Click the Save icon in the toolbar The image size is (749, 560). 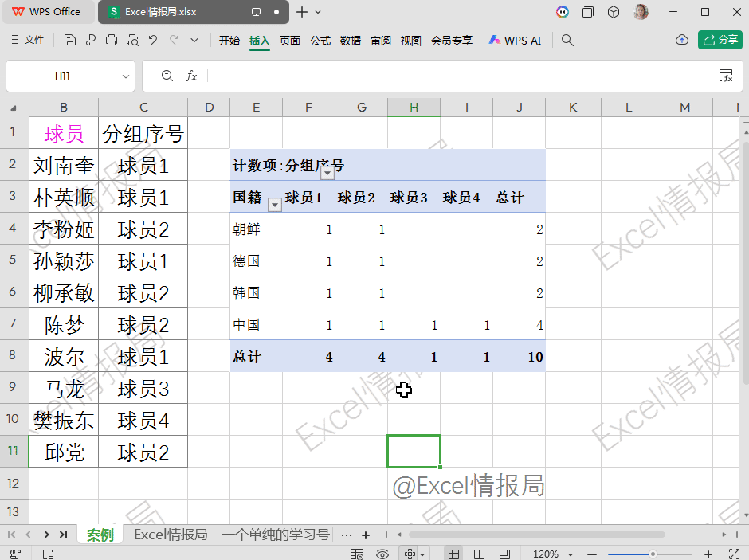click(x=70, y=40)
